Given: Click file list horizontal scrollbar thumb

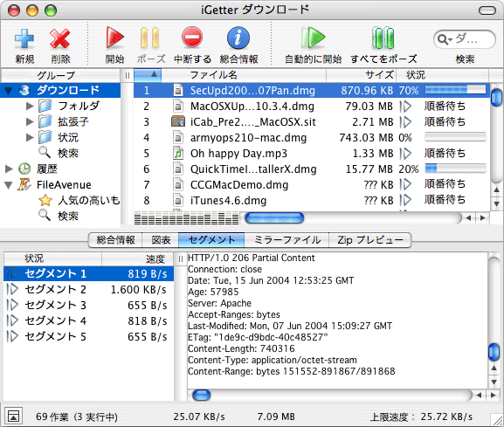Looking at the screenshot, I should (x=274, y=217).
